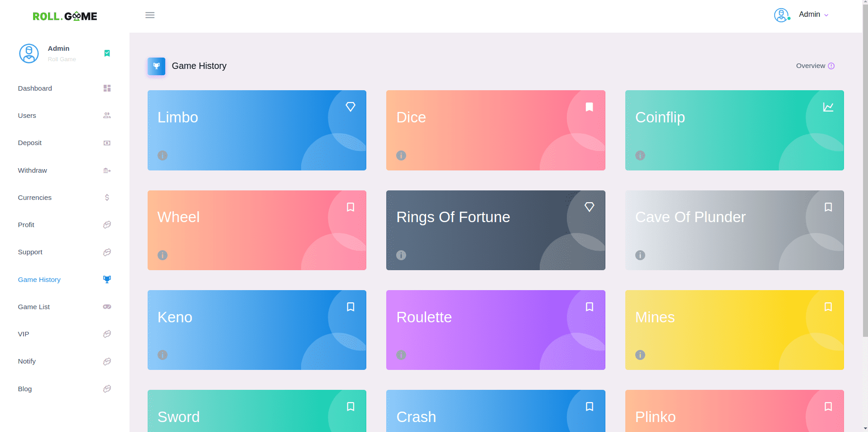Click the Overview info icon

[831, 66]
